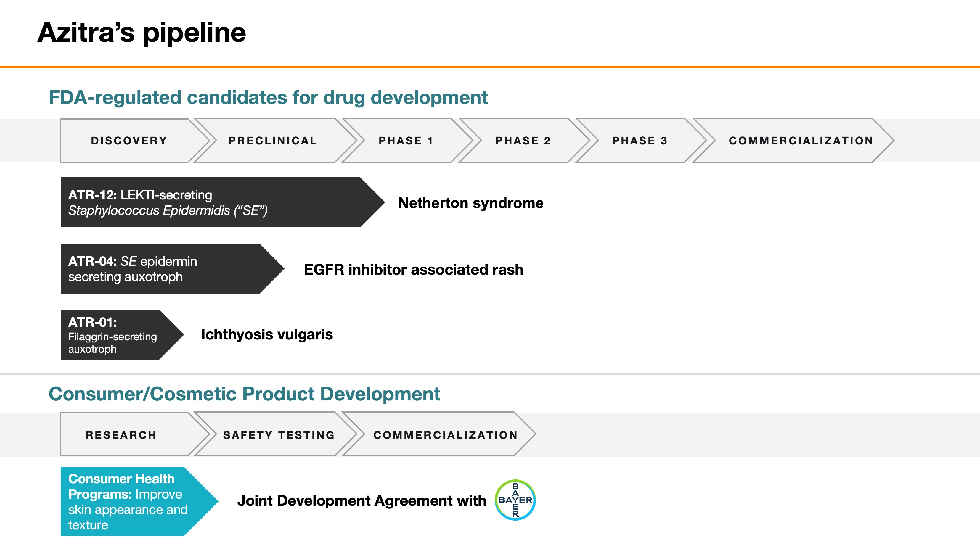Select the ATR-12 LEKTI-secreting progress bar
Image resolution: width=980 pixels, height=541 pixels.
point(213,202)
